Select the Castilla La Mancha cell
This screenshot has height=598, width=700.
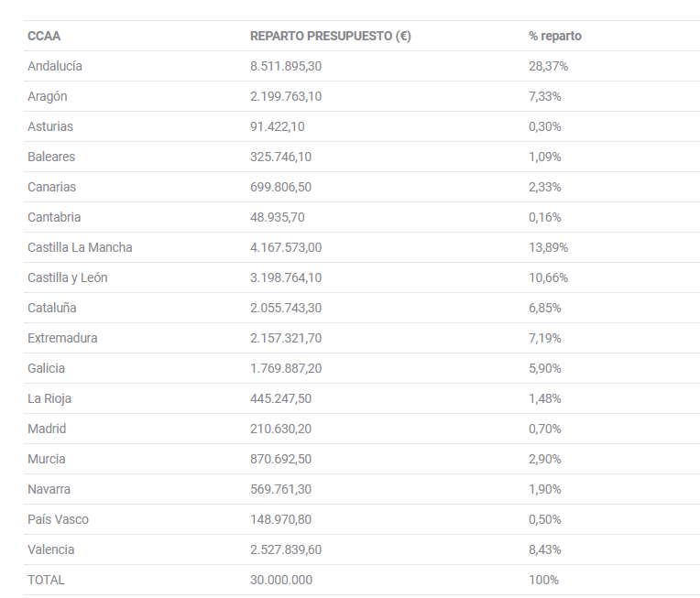click(80, 247)
